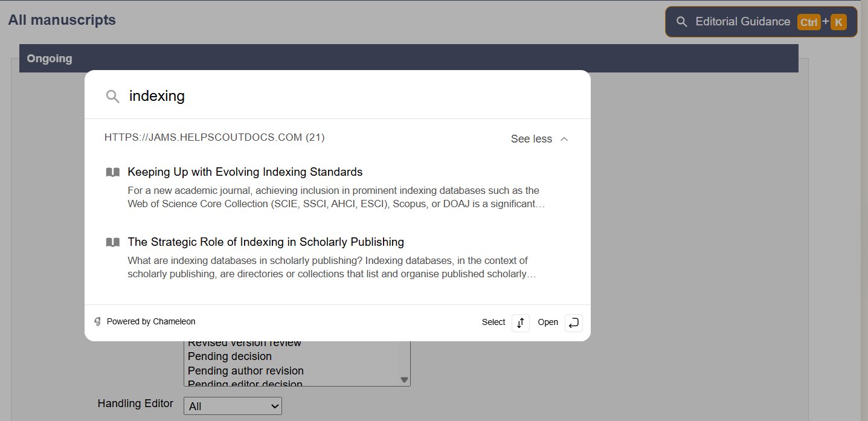Click the See less label
The height and width of the screenshot is (421, 868).
click(531, 139)
